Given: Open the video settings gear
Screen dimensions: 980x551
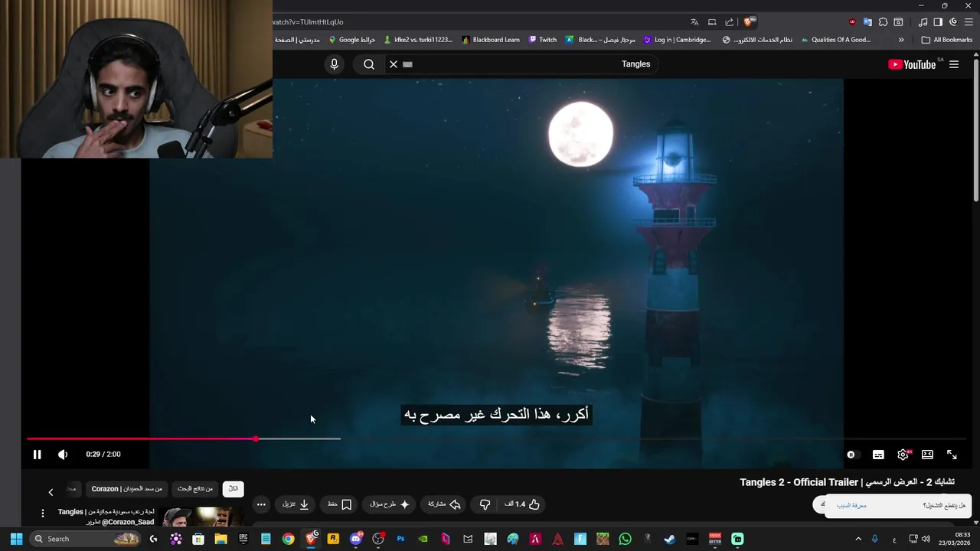Looking at the screenshot, I should pyautogui.click(x=903, y=455).
